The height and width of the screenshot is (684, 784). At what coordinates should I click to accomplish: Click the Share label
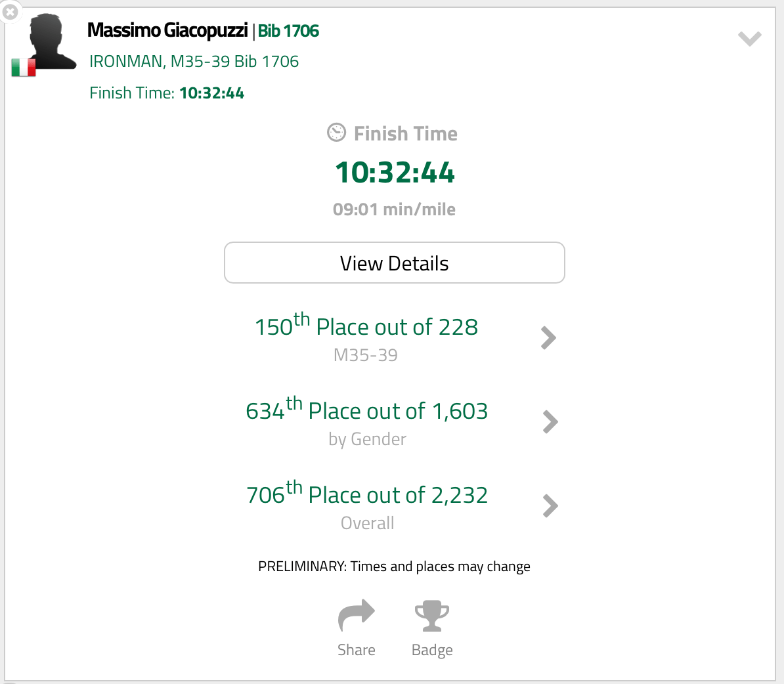tap(356, 650)
